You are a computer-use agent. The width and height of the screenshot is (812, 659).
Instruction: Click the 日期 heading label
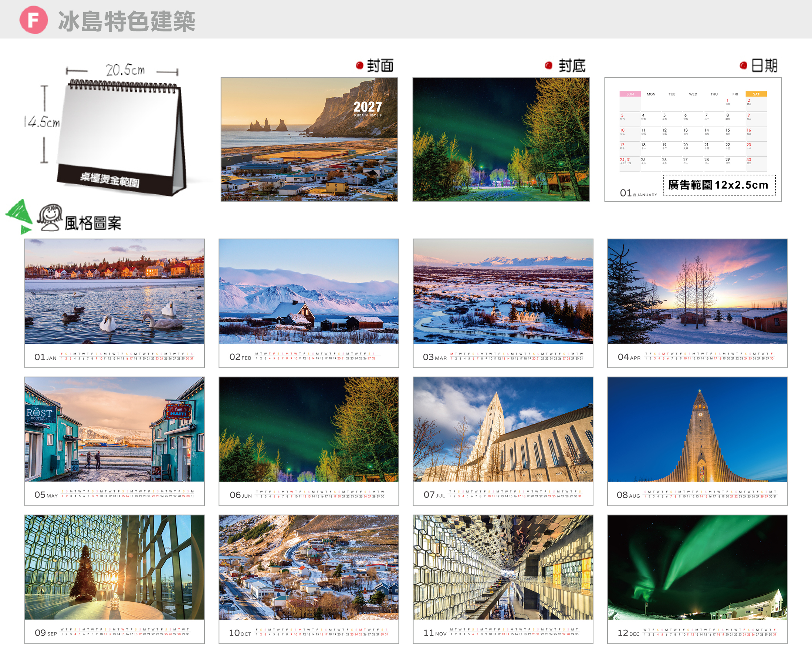(764, 65)
